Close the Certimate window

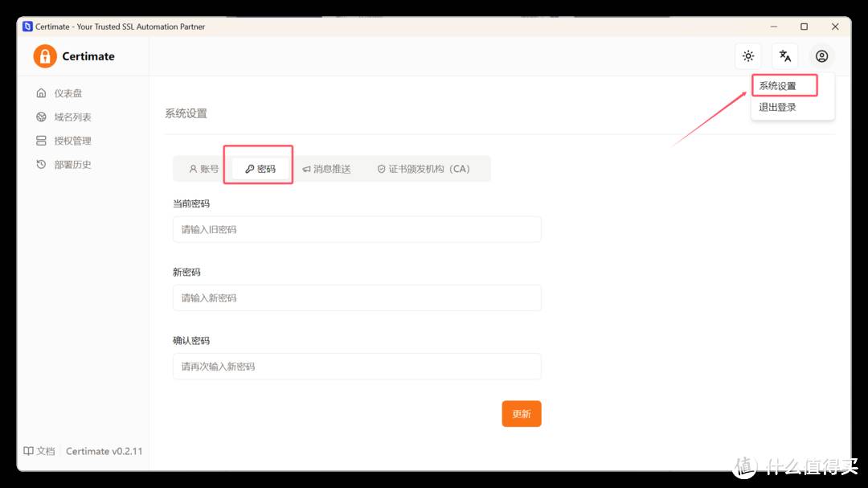[835, 27]
